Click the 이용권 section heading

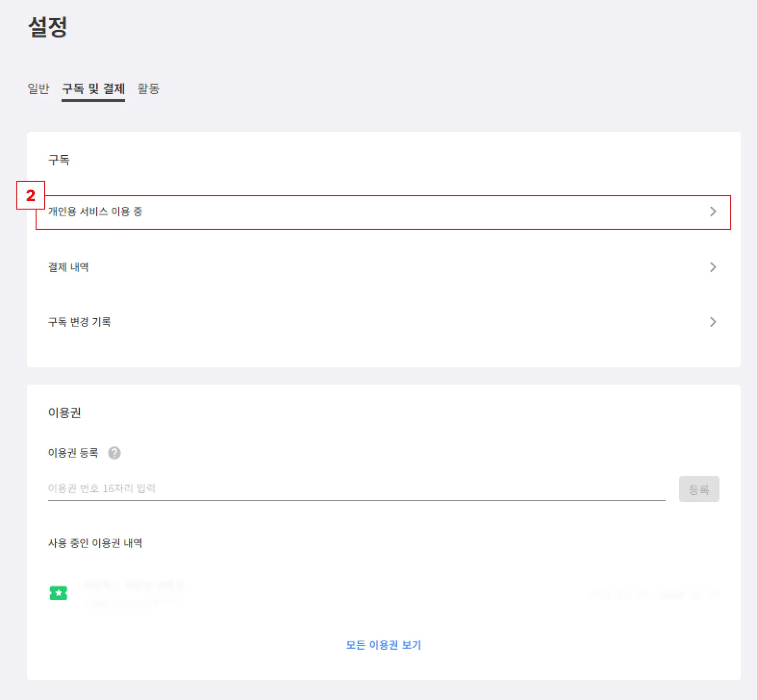[x=64, y=412]
